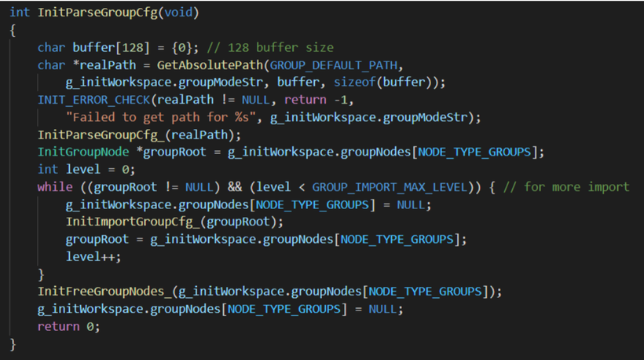This screenshot has height=360, width=644.
Task: Click the InitFreeGroupNodes_ function call
Action: pyautogui.click(x=104, y=292)
